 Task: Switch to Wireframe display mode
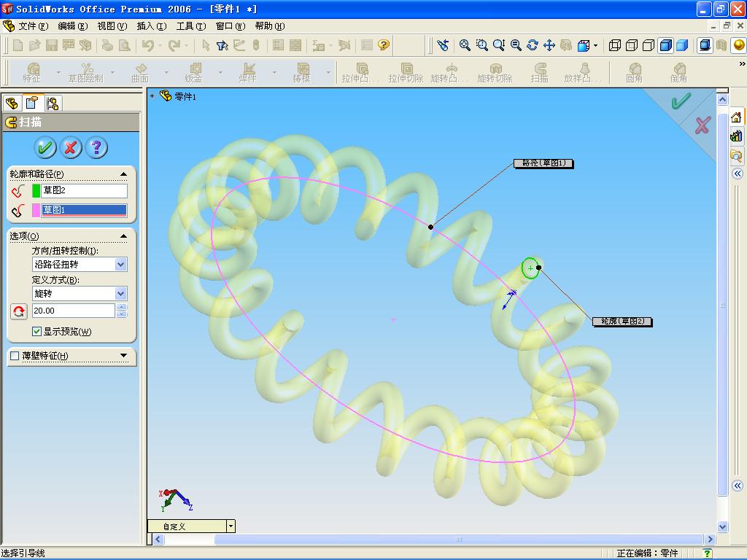614,45
